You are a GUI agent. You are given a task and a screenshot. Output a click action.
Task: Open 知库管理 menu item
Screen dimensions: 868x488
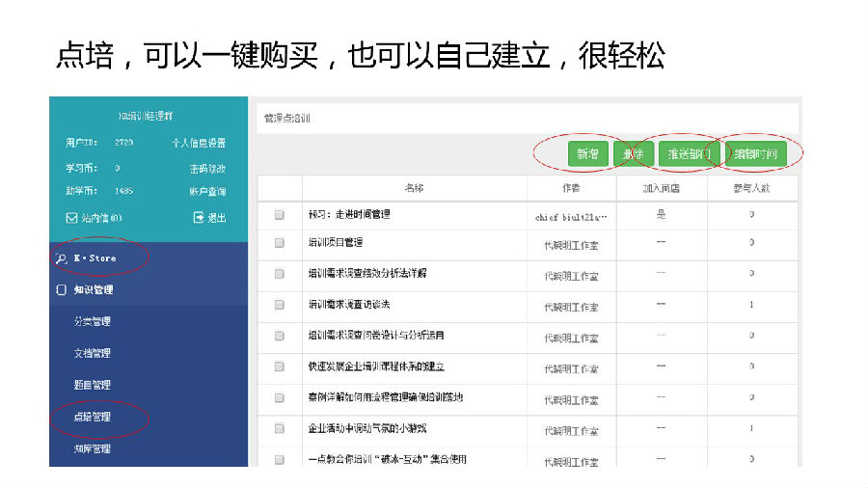tap(93, 448)
